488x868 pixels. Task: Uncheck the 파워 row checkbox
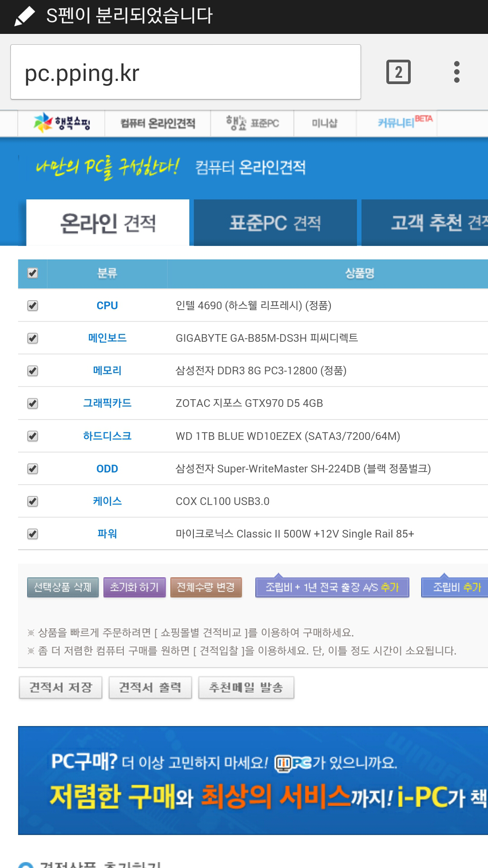coord(33,534)
